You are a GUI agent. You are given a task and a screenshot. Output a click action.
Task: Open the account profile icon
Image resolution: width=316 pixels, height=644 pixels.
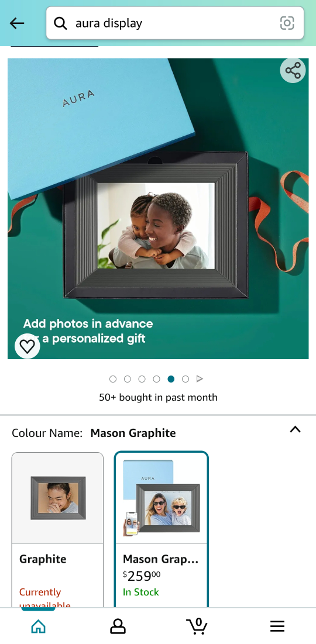pos(118,626)
